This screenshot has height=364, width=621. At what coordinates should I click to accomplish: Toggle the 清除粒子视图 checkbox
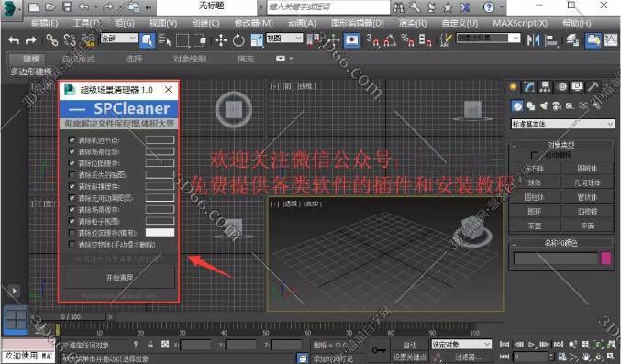tap(72, 221)
